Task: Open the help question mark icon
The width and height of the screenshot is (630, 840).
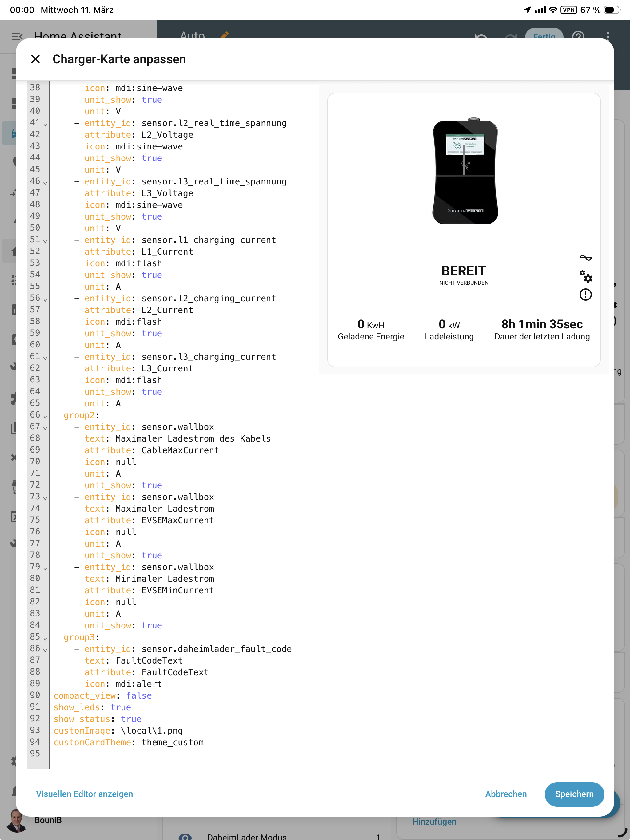Action: coord(578,36)
